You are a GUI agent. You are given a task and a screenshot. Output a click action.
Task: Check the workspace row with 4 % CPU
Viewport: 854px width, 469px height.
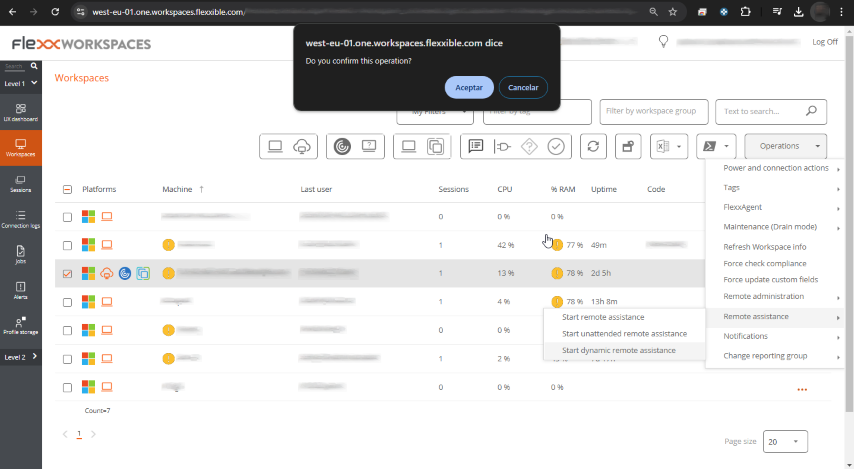tap(67, 302)
